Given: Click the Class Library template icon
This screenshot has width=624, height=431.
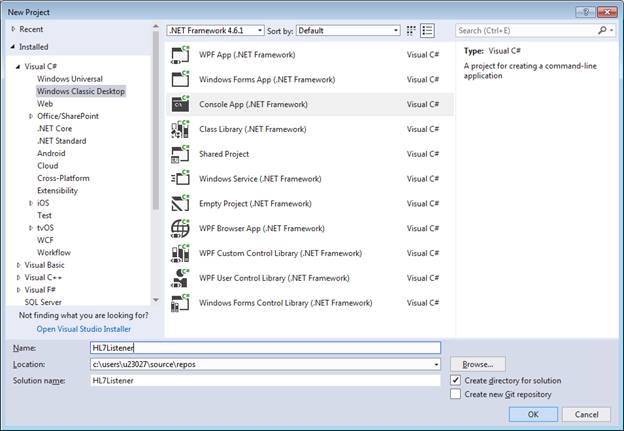Looking at the screenshot, I should pyautogui.click(x=180, y=129).
